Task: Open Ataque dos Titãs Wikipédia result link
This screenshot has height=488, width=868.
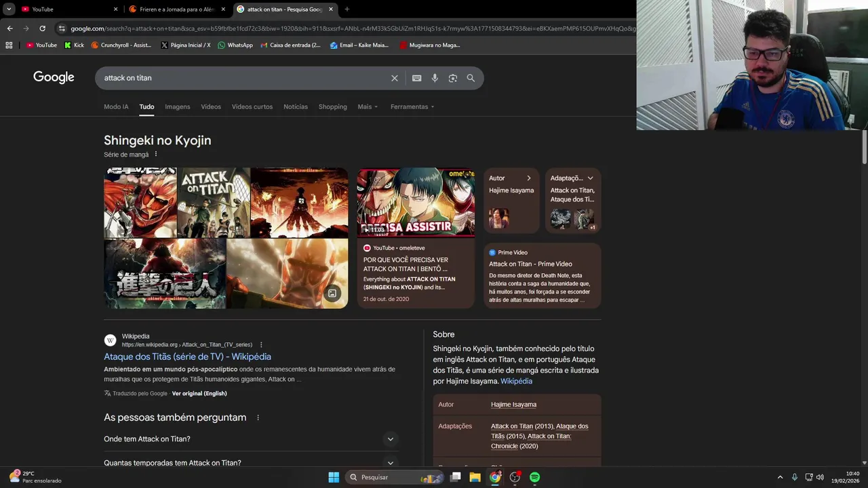Action: (x=187, y=357)
